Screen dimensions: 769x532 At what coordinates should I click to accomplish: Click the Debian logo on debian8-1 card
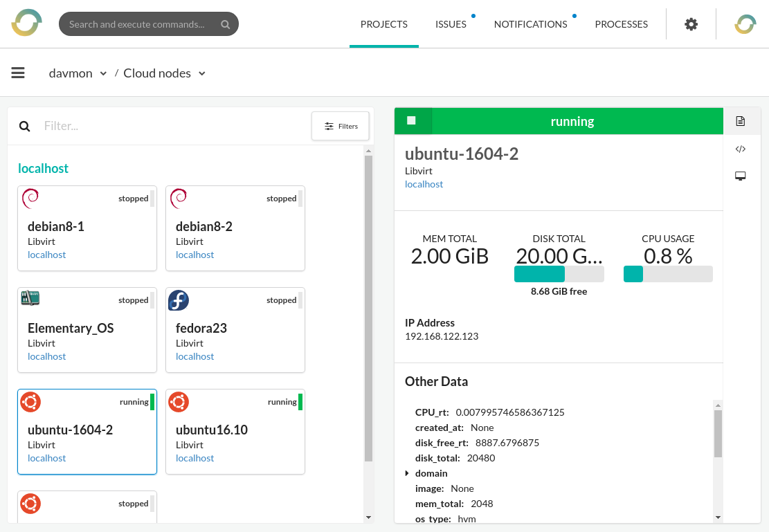[30, 199]
